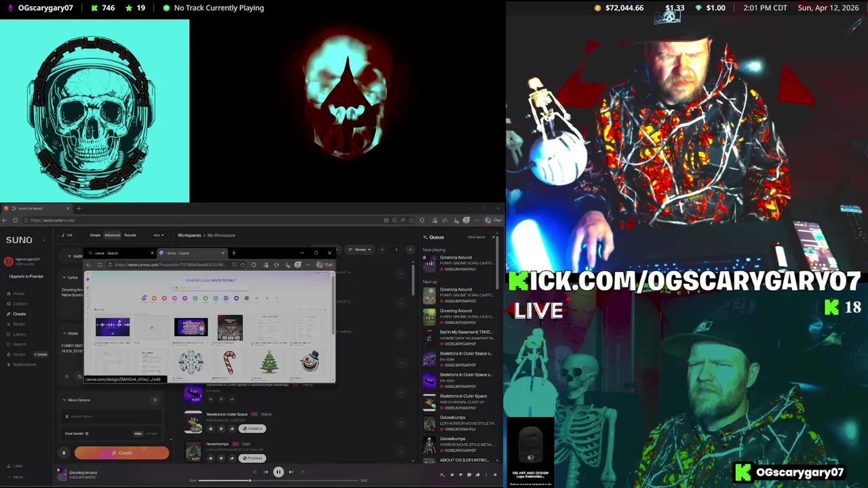Reload the Suno page
This screenshot has height=488, width=868.
(x=15, y=220)
